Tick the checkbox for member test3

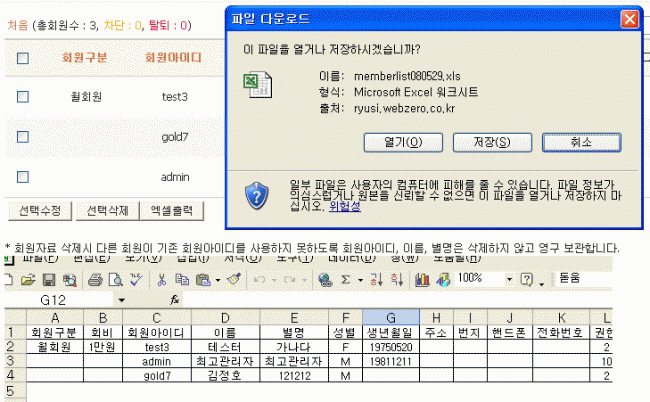(23, 97)
